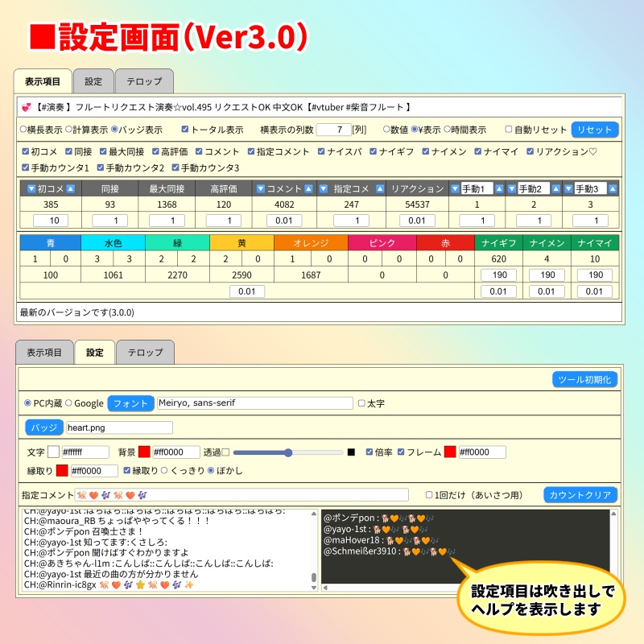The image size is (644, 644).
Task: Click the 透過 transparency slider handle
Action: pos(287,452)
